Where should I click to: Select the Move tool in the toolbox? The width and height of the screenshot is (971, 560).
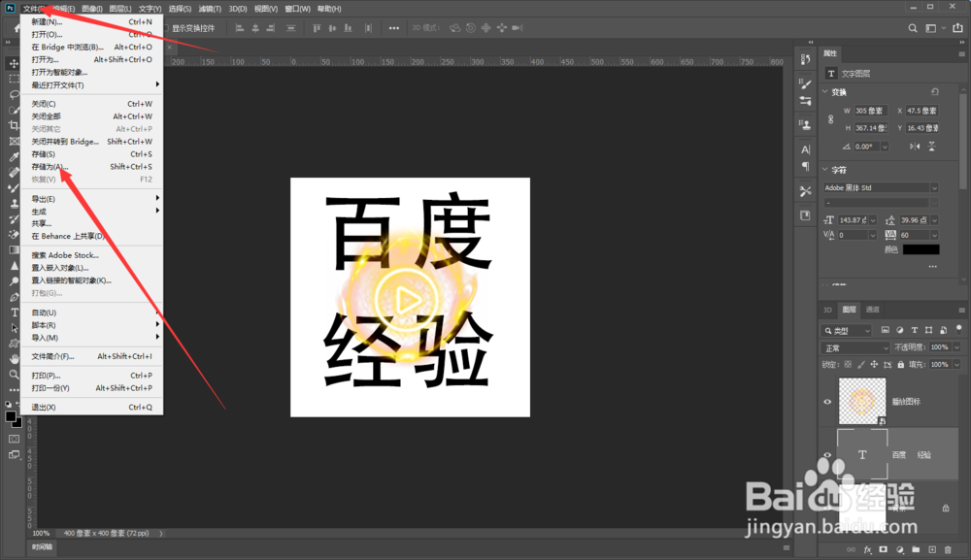14,64
